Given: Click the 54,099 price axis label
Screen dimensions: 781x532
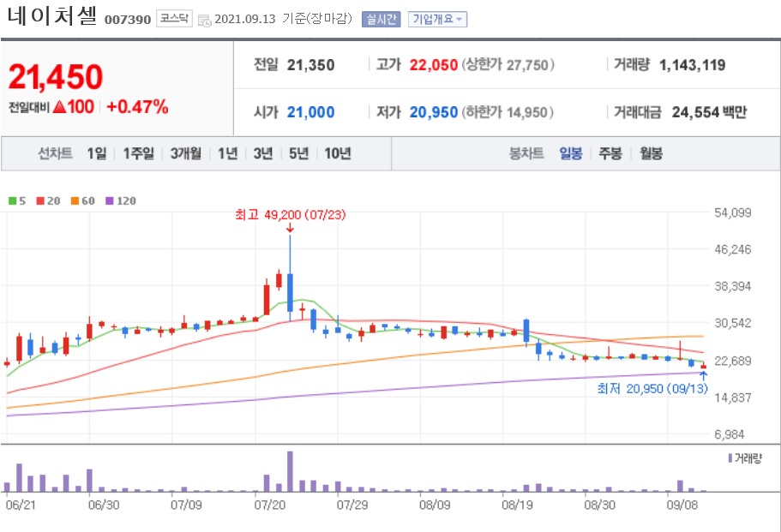Looking at the screenshot, I should tap(732, 213).
